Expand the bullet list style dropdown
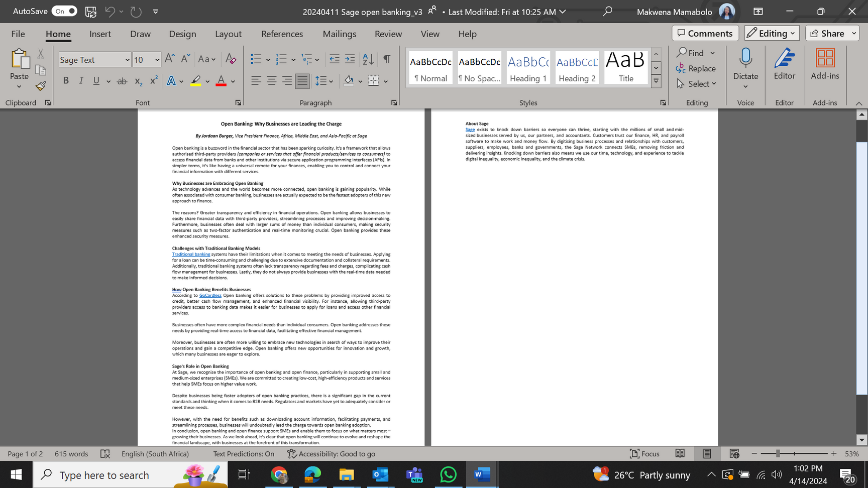This screenshot has height=488, width=868. (268, 60)
